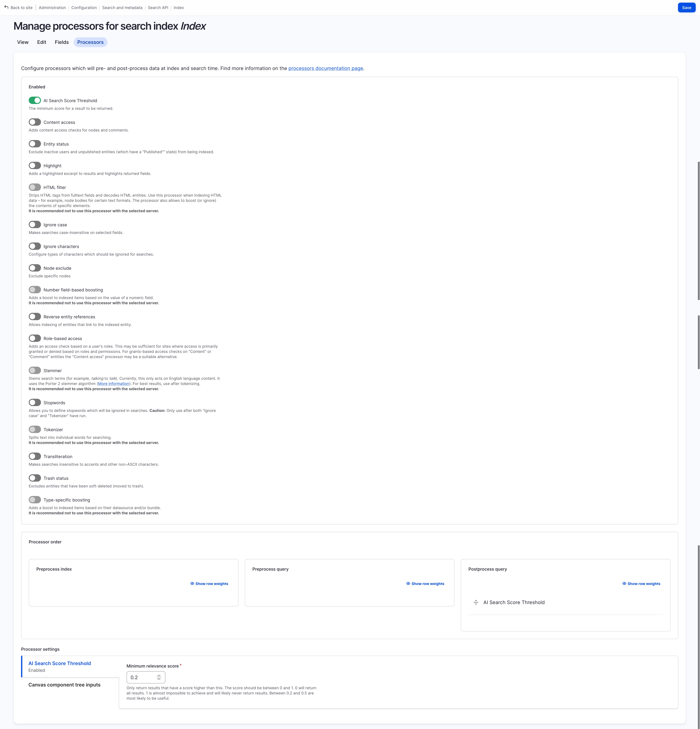
Task: Click the Save button
Action: click(x=686, y=7)
